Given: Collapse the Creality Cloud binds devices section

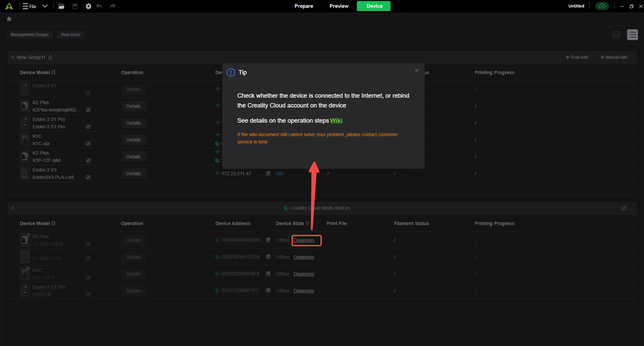Looking at the screenshot, I should [13, 208].
